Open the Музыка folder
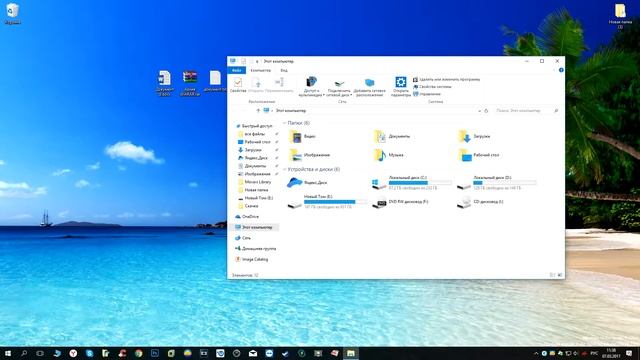Viewport: 640px width, 360px height. pos(389,155)
